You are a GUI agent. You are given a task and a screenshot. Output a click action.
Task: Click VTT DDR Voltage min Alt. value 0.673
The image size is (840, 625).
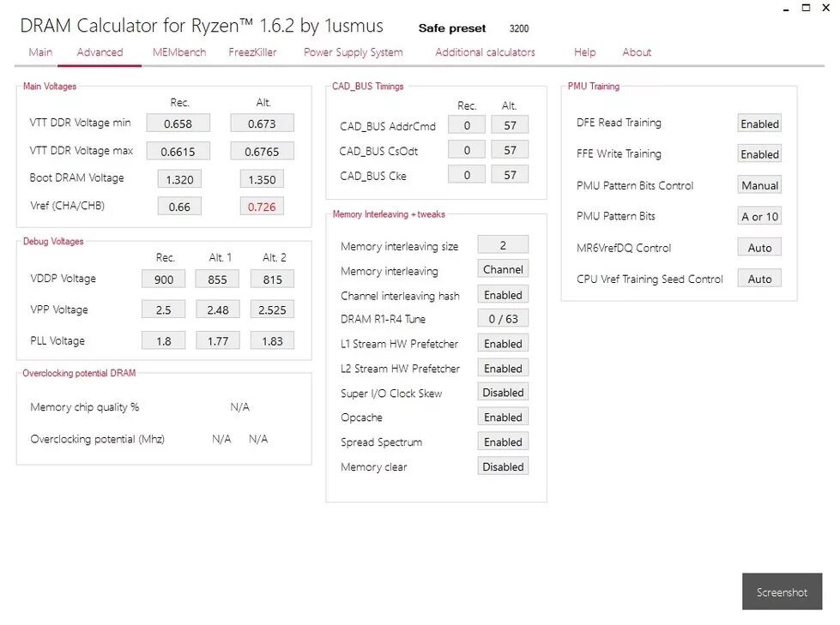262,123
